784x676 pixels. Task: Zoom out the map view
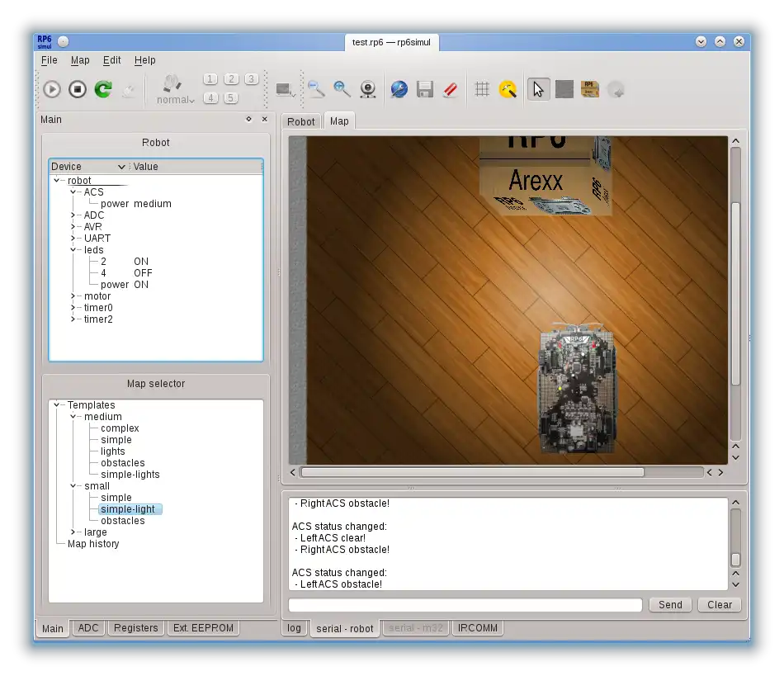pyautogui.click(x=316, y=89)
